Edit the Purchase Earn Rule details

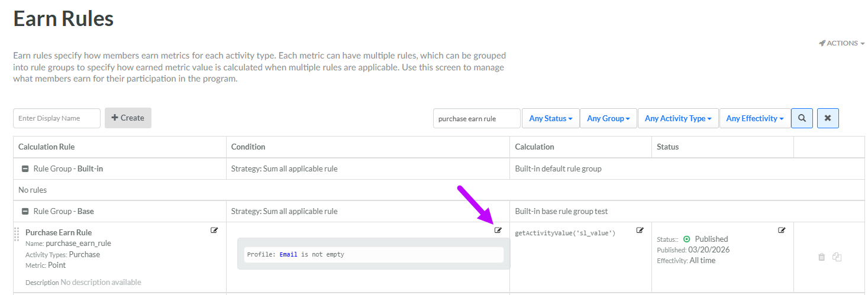click(x=214, y=231)
